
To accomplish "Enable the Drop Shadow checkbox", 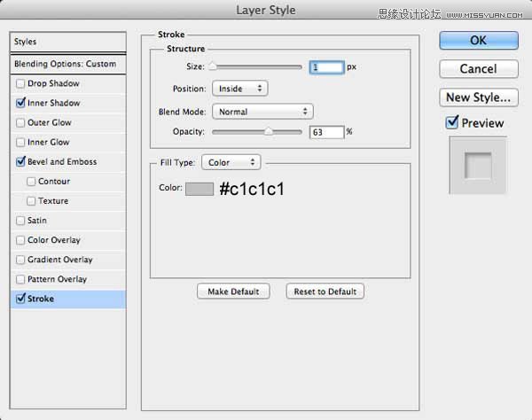I will point(21,84).
